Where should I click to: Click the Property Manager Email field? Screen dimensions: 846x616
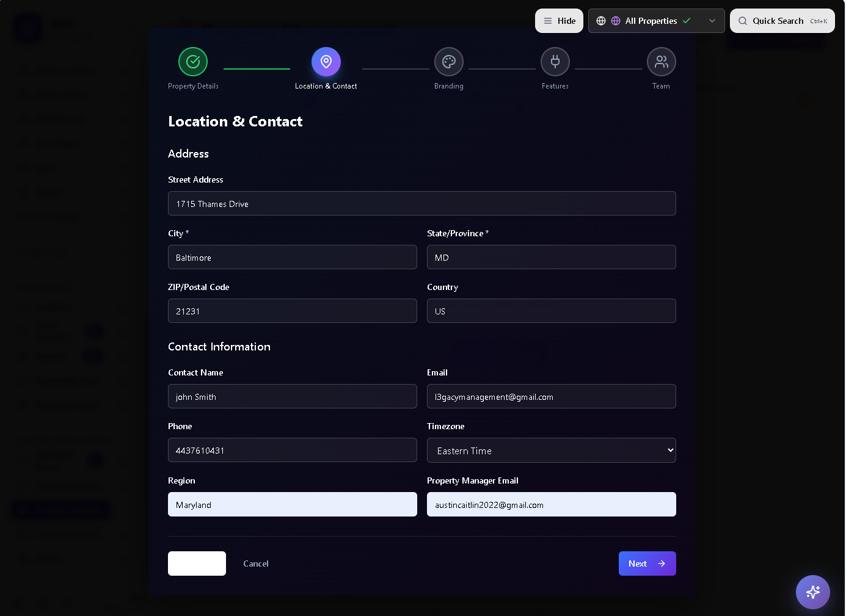[x=551, y=505]
